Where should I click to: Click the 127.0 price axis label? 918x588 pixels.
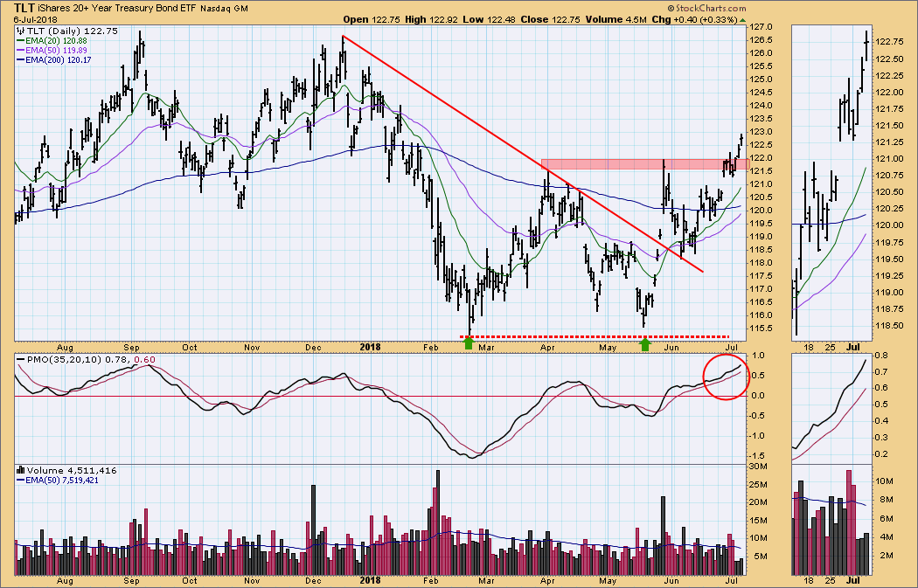762,27
